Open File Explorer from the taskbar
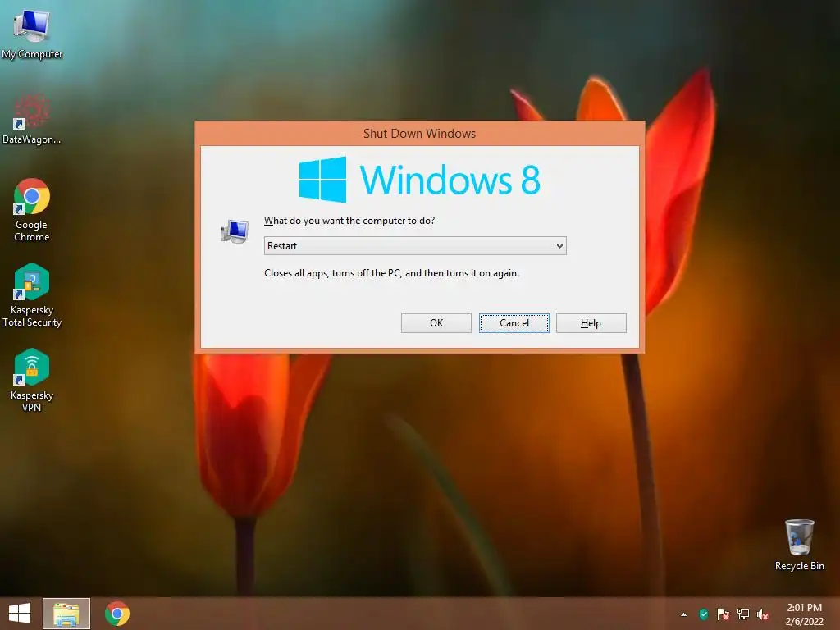840x630 pixels. point(66,614)
